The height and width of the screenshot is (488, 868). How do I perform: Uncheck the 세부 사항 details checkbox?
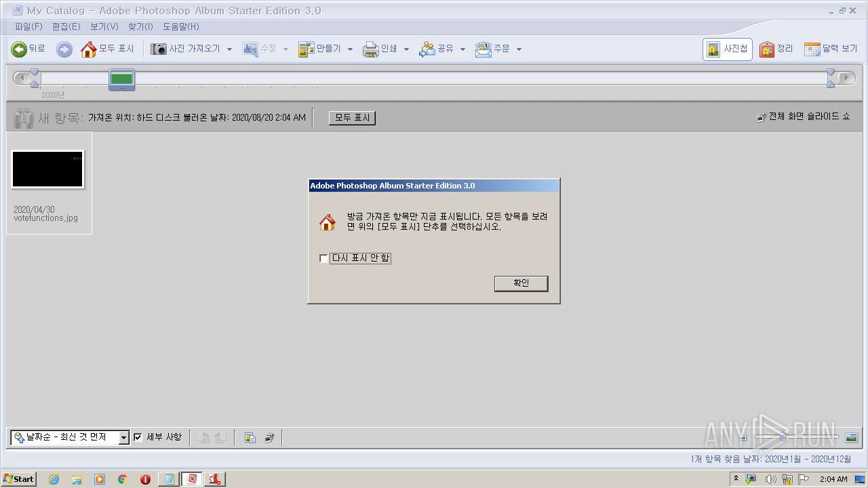click(138, 437)
